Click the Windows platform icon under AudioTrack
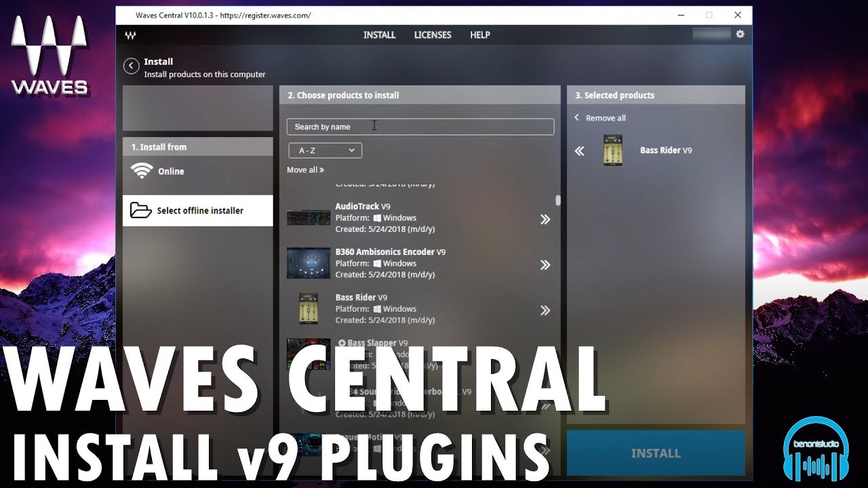The image size is (868, 488). [377, 218]
